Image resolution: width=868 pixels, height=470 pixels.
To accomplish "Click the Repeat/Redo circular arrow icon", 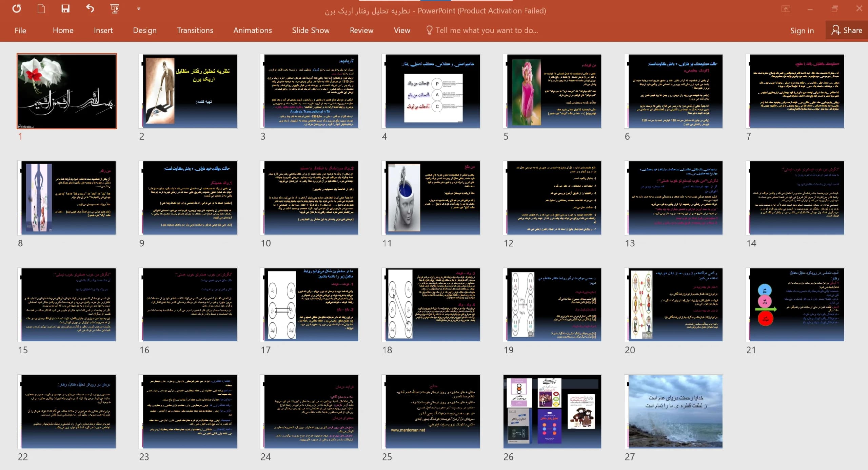I will [17, 9].
